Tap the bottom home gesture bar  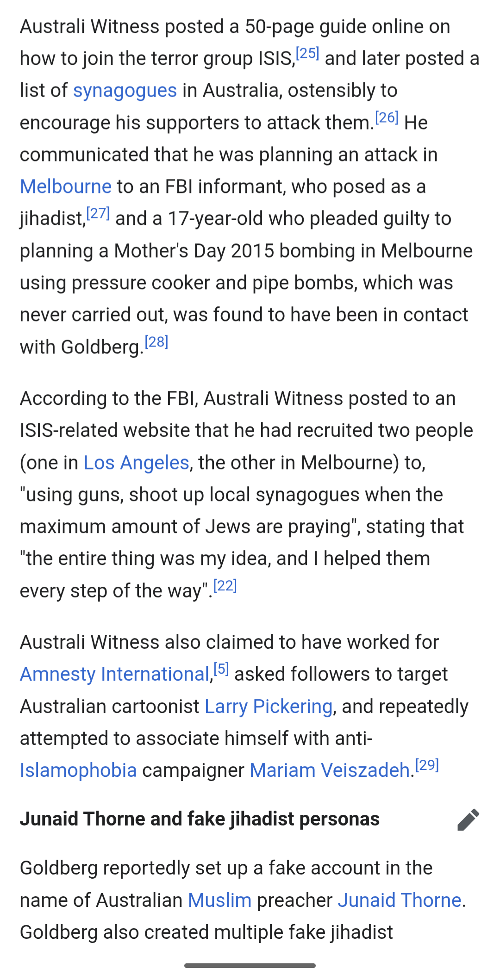[250, 966]
